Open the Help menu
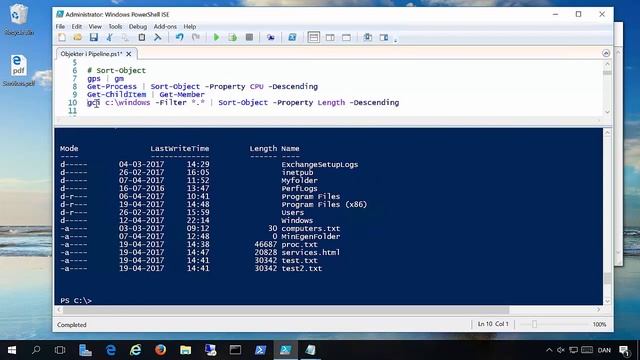640x360 pixels. (190, 27)
